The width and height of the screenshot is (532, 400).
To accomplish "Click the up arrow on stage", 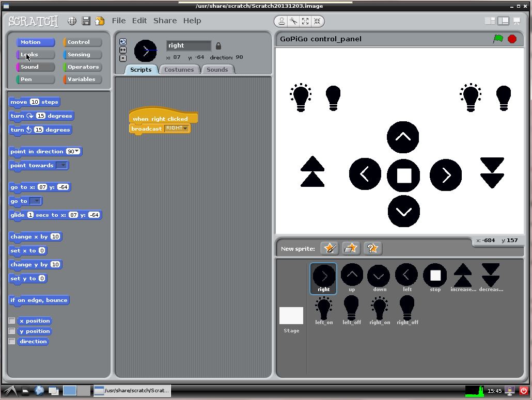I will coord(403,137).
